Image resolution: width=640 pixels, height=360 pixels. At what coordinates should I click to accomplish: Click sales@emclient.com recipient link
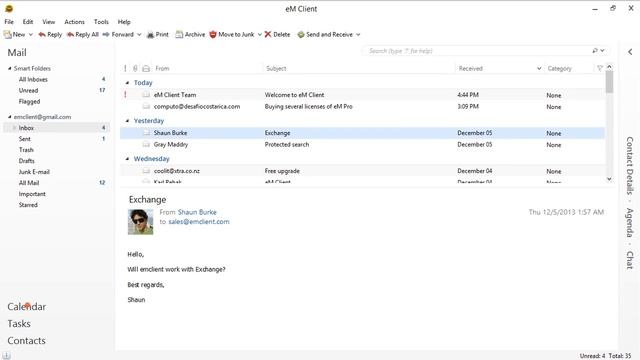[199, 222]
